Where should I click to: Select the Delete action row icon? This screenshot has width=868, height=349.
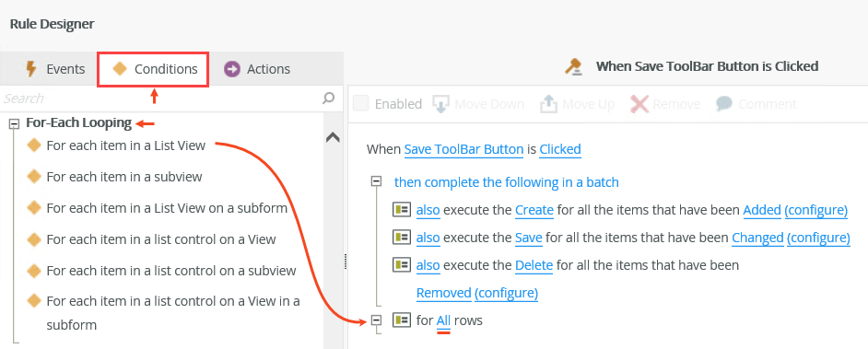click(x=402, y=265)
